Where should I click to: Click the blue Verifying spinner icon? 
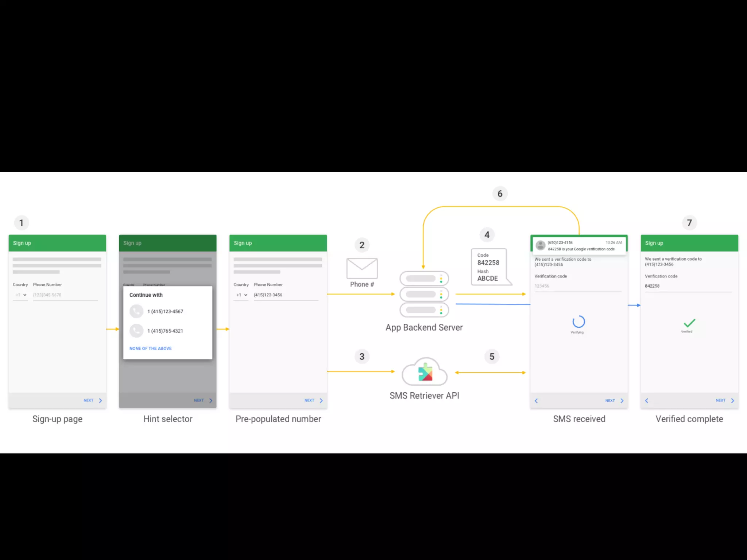click(x=578, y=322)
